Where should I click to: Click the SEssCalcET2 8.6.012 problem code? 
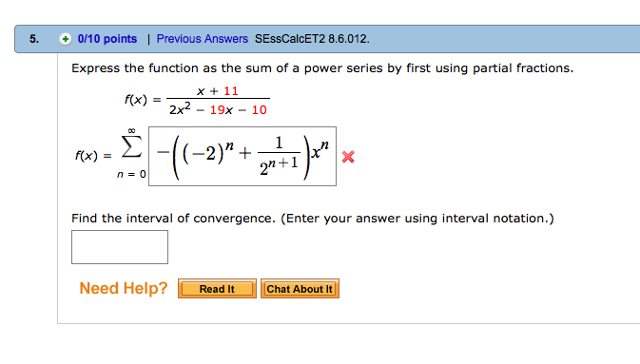click(x=312, y=39)
